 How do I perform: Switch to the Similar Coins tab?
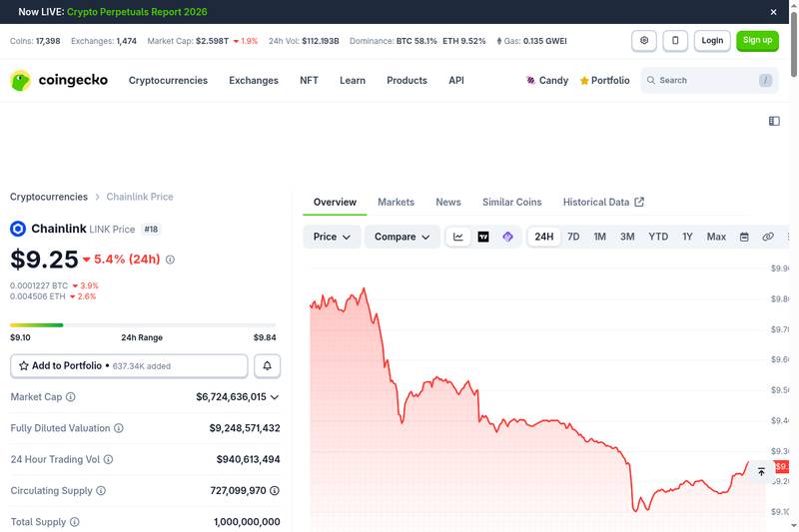click(x=512, y=202)
